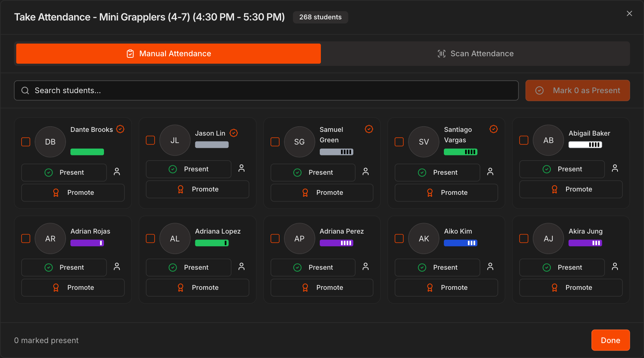Tick checkbox for Adriana Lopez

coord(150,238)
